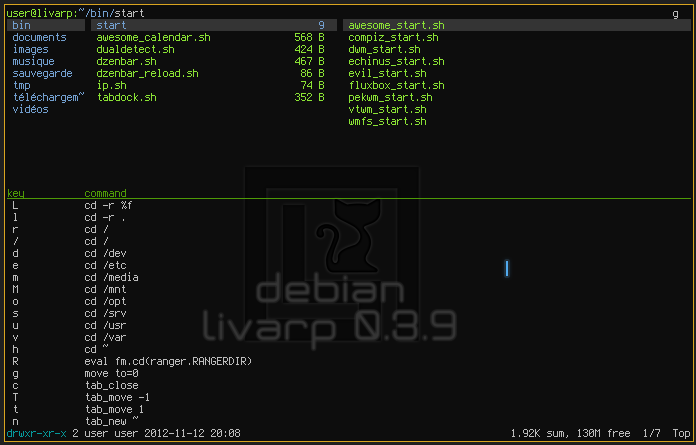The width and height of the screenshot is (696, 445).
Task: Click the 'cd /usr' command row
Action: click(105, 325)
